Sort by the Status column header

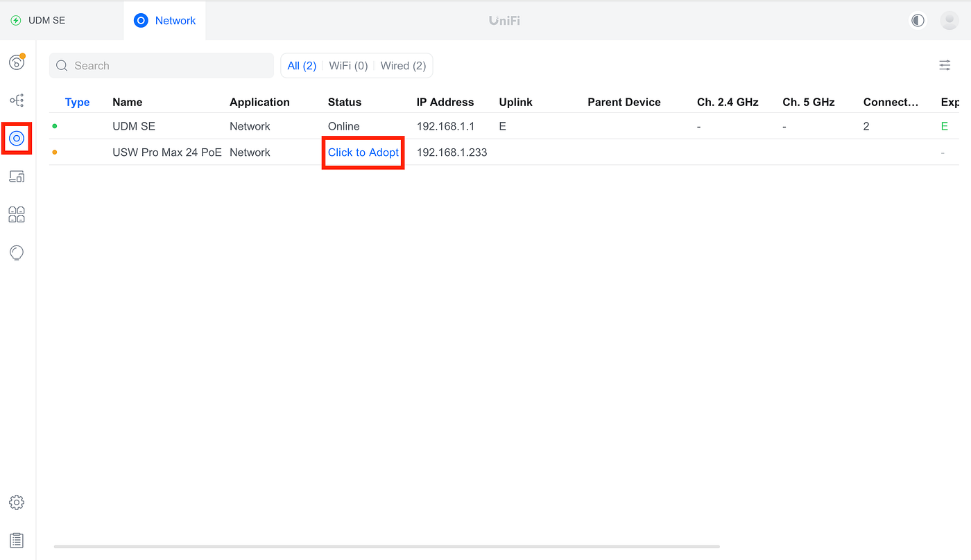tap(345, 102)
